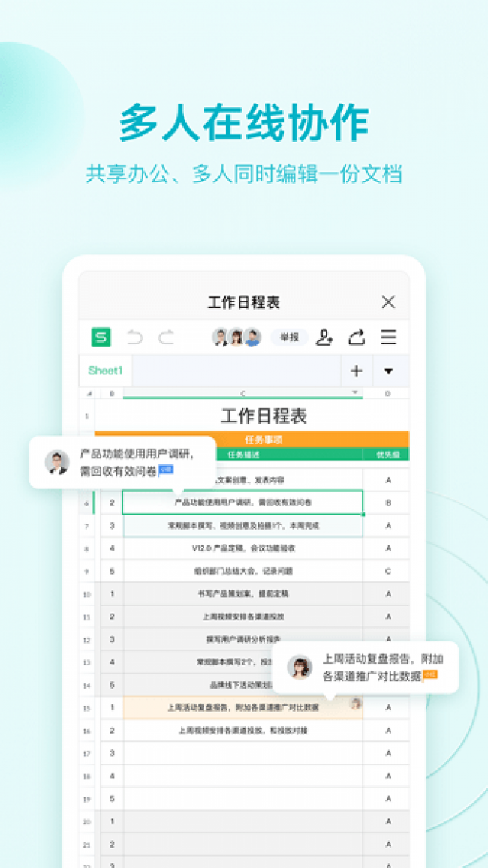Screen dimensions: 488x868
Task: Close the 工作日程表 document
Action: 388,302
